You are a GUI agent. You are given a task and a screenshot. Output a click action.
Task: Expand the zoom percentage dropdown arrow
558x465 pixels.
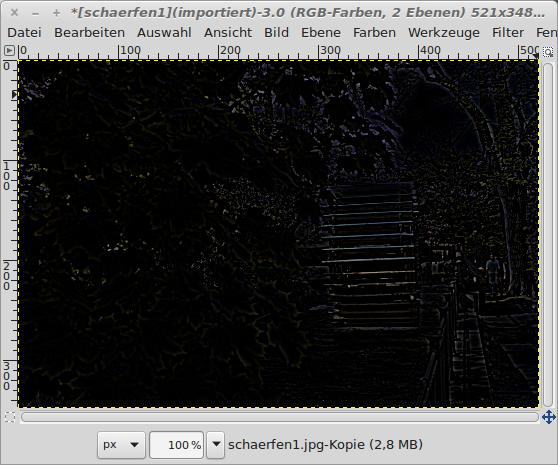216,445
